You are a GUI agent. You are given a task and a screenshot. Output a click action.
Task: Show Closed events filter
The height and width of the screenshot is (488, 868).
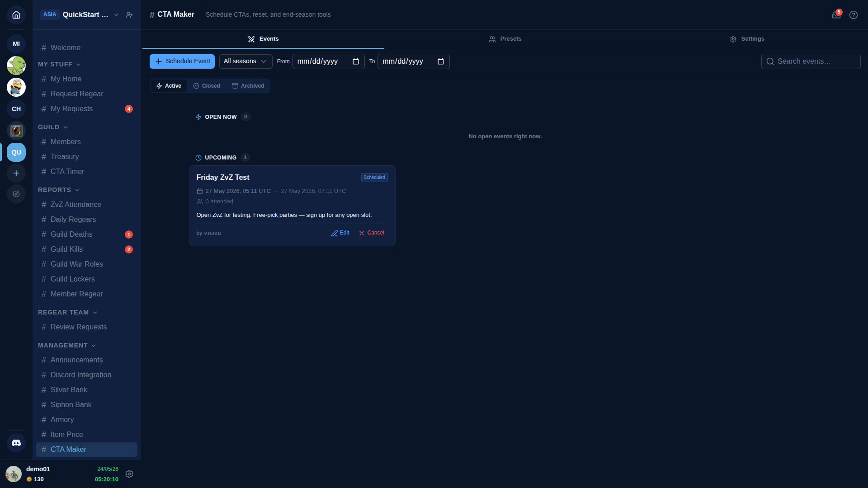pyautogui.click(x=207, y=86)
